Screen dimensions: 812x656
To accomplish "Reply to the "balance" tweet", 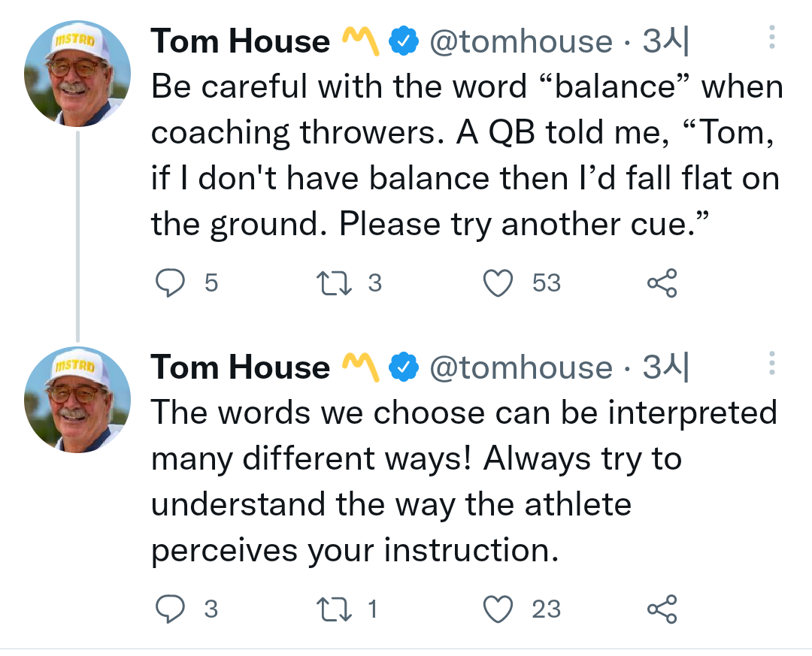I will coord(170,283).
